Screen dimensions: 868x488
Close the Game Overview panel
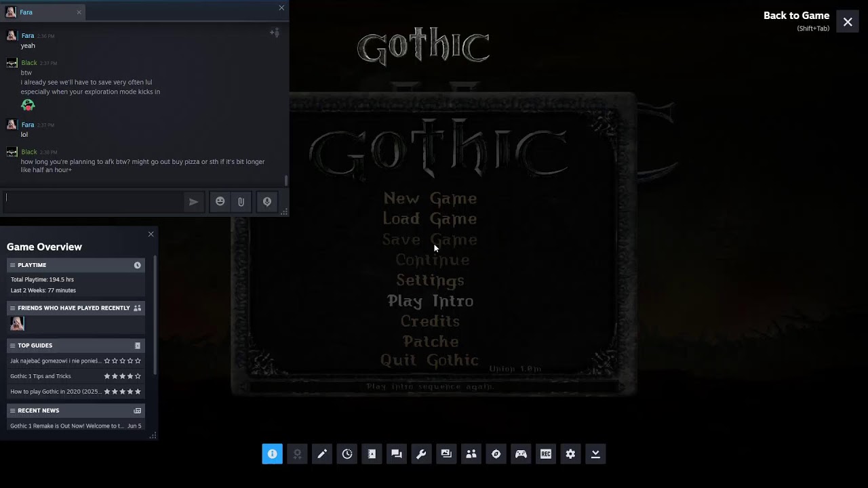point(151,234)
